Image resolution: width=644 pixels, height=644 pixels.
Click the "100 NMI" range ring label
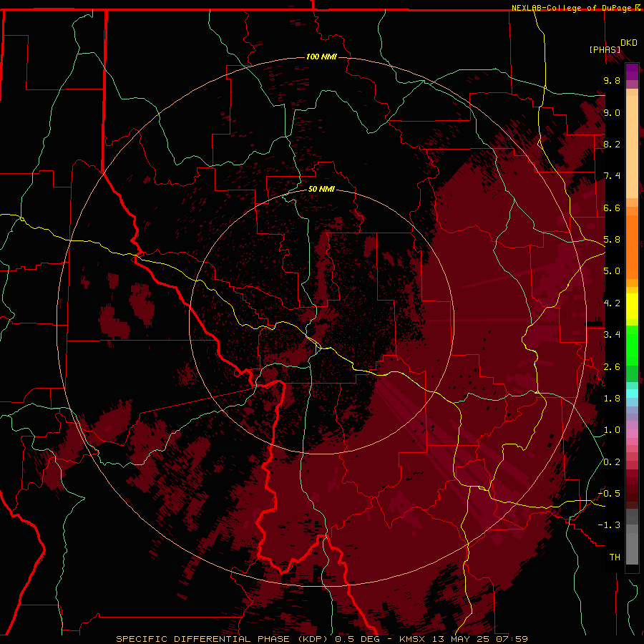(321, 57)
